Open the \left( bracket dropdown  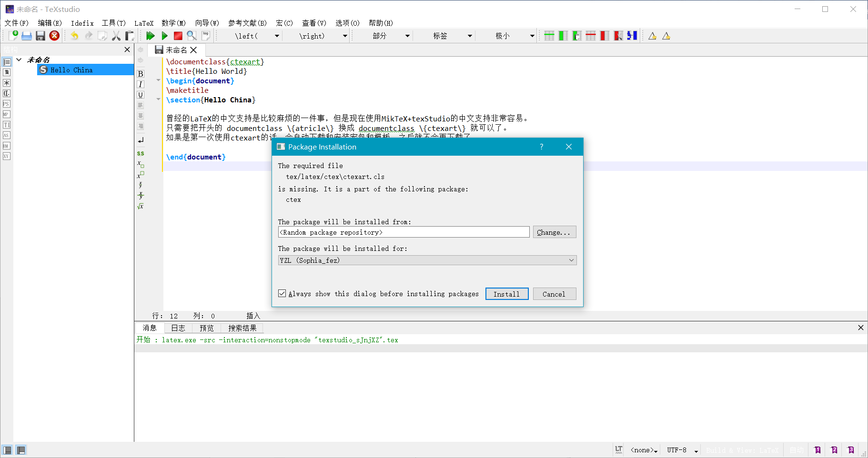tap(276, 35)
